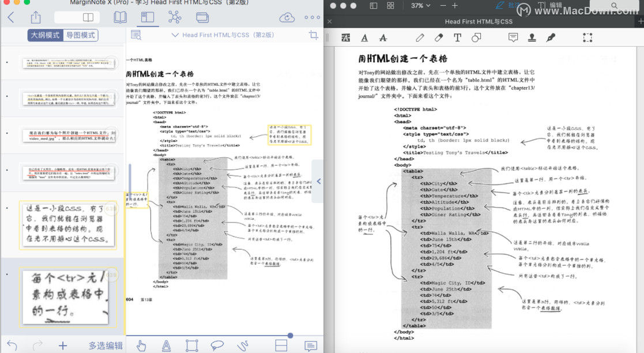Click the 多选编辑 multi-select edit button

[106, 346]
